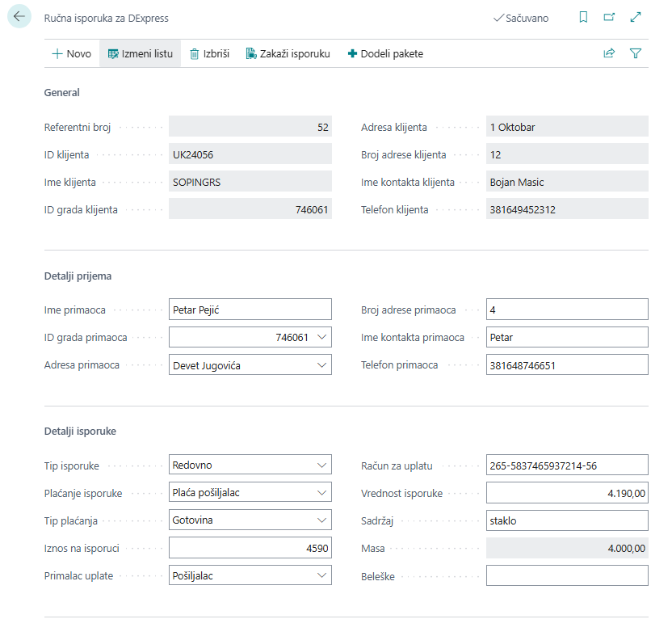Viewport: 672px width, 636px height.
Task: Collapse the Detalji prijema section header
Action: tap(78, 276)
